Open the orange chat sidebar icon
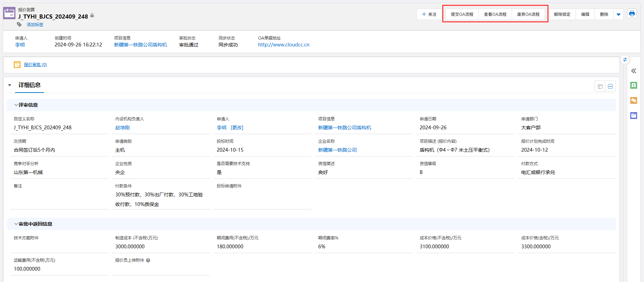 [634, 100]
